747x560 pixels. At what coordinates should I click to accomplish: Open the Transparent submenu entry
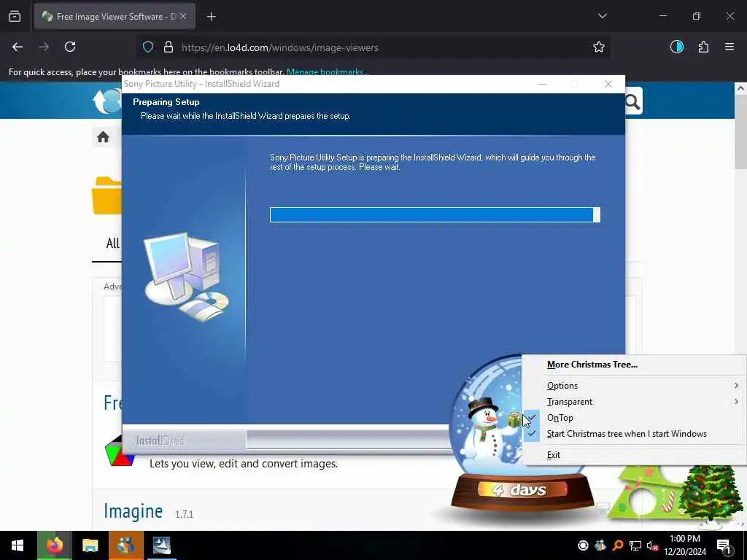(634, 402)
